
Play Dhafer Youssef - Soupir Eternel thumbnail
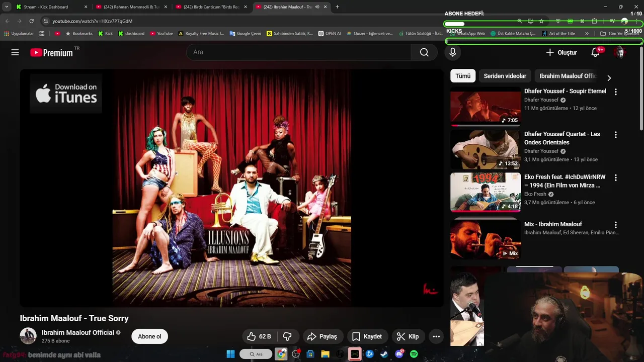click(486, 107)
